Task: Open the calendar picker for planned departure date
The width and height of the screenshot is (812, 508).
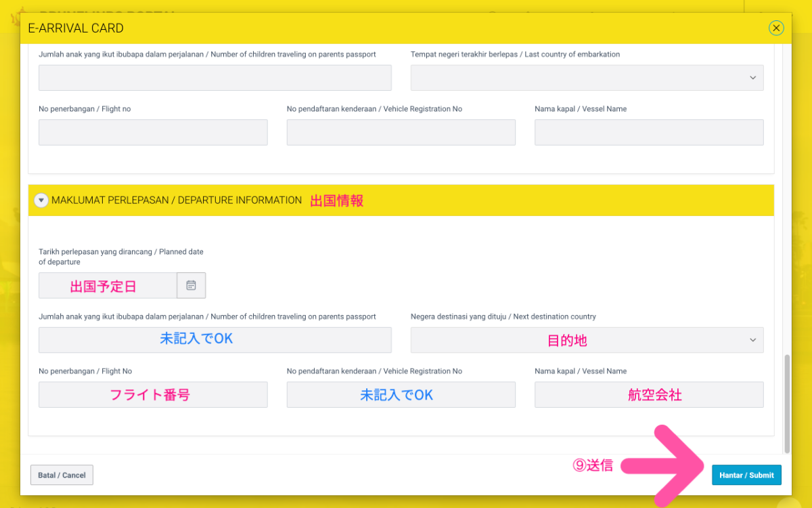Action: tap(191, 285)
